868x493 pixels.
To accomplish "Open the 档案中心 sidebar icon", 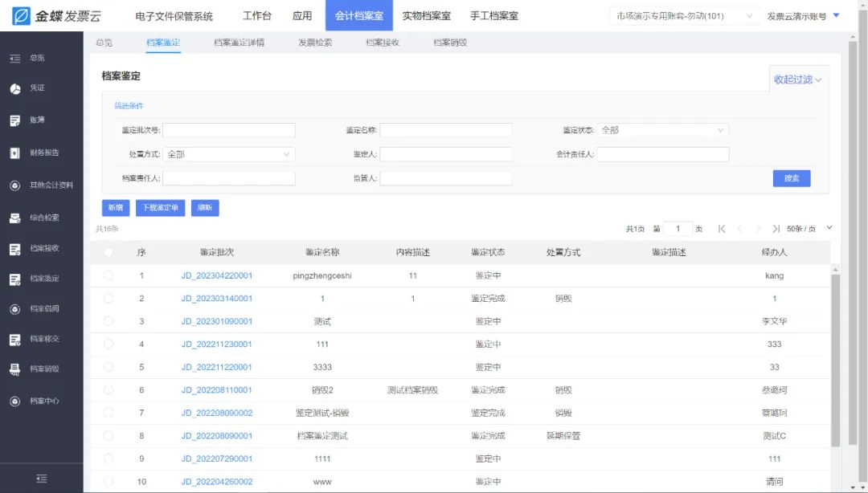I will point(15,401).
